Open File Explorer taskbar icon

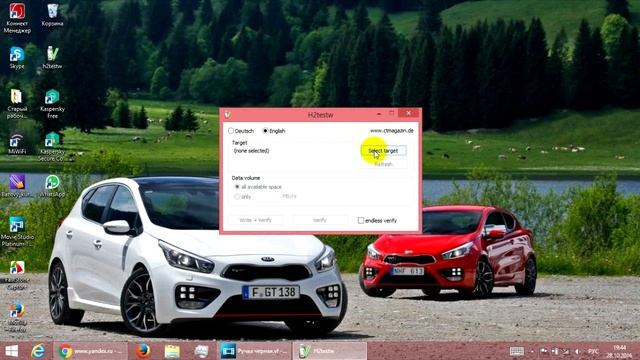pyautogui.click(x=172, y=351)
